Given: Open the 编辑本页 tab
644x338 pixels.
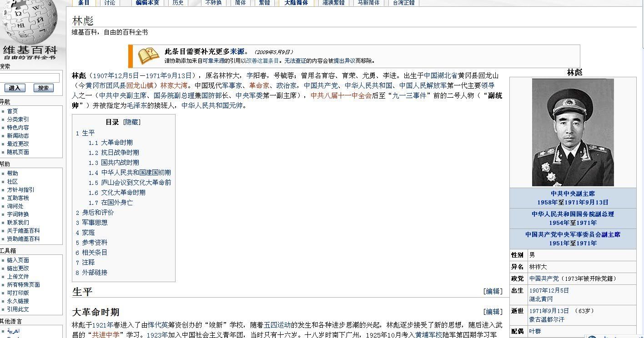Looking at the screenshot, I should 147,3.
